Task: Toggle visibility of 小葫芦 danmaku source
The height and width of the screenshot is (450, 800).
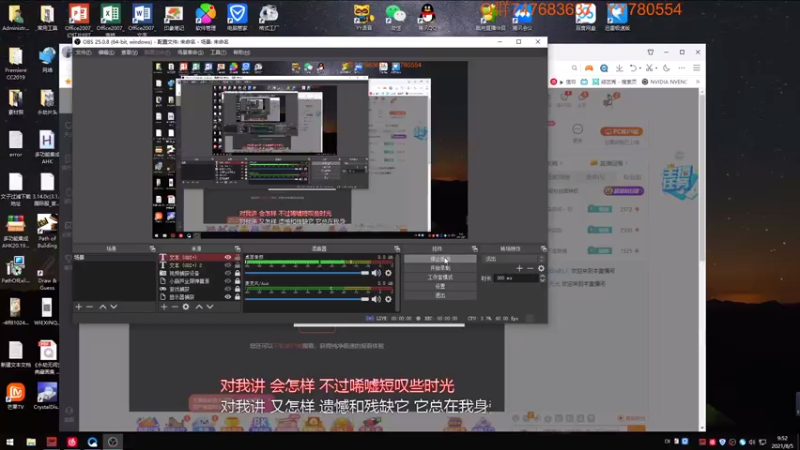Action: point(228,281)
